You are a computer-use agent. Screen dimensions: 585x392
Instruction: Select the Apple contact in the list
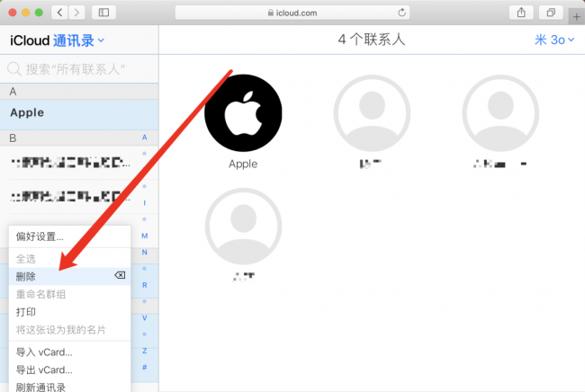click(x=79, y=114)
